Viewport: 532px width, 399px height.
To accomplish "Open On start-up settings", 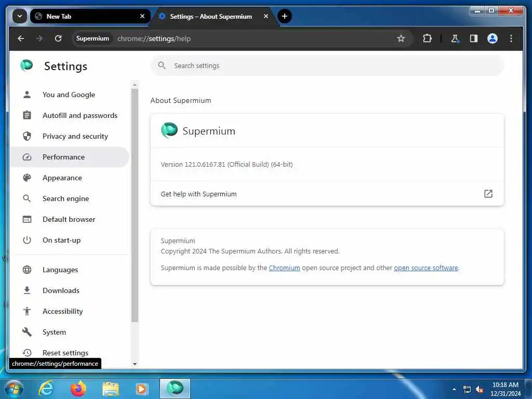I will [69, 240].
